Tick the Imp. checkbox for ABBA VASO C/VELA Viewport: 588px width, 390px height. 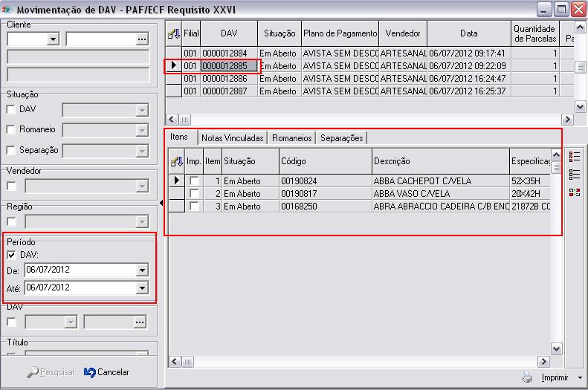194,194
